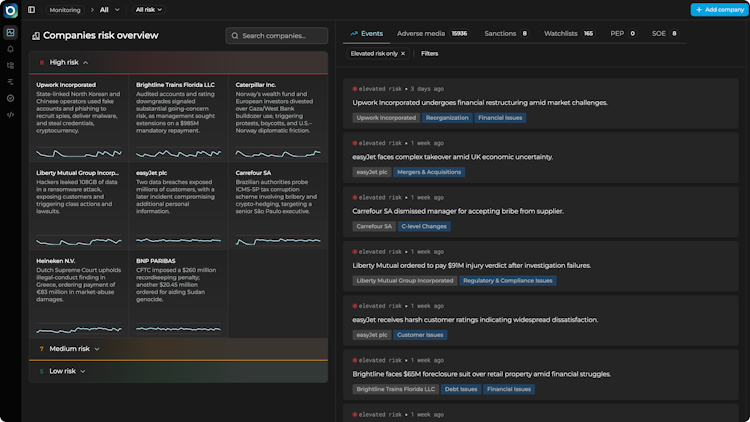Open the Upwork Incorporated risk card

pyautogui.click(x=79, y=118)
